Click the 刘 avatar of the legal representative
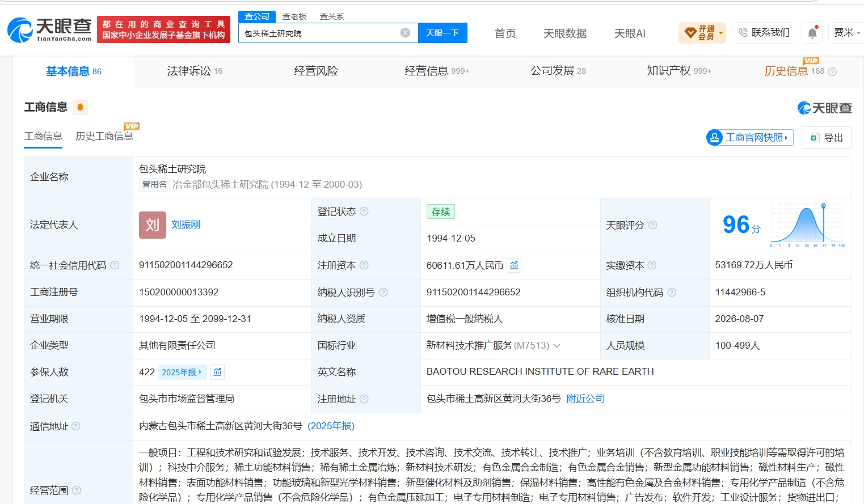Viewport: 864px width, 504px height. point(153,225)
